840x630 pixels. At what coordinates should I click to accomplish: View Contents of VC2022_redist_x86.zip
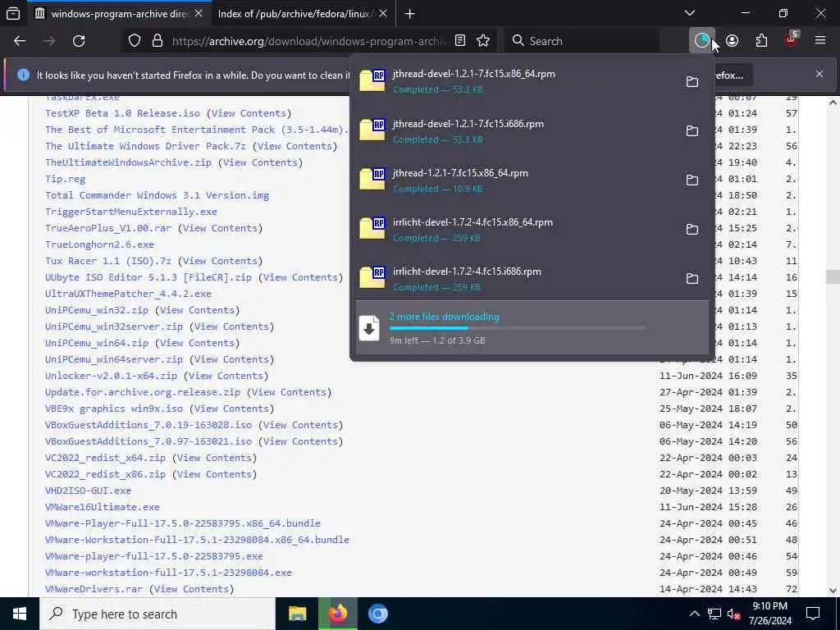point(214,474)
